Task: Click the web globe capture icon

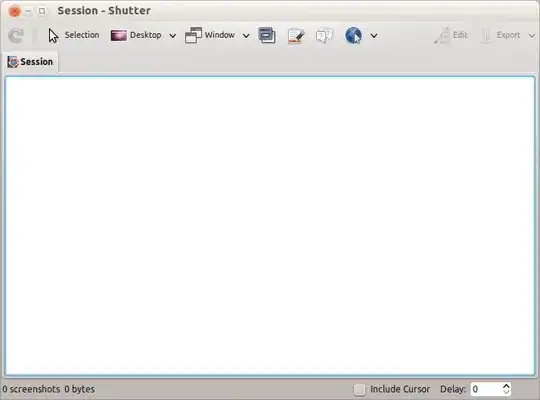Action: [353, 35]
